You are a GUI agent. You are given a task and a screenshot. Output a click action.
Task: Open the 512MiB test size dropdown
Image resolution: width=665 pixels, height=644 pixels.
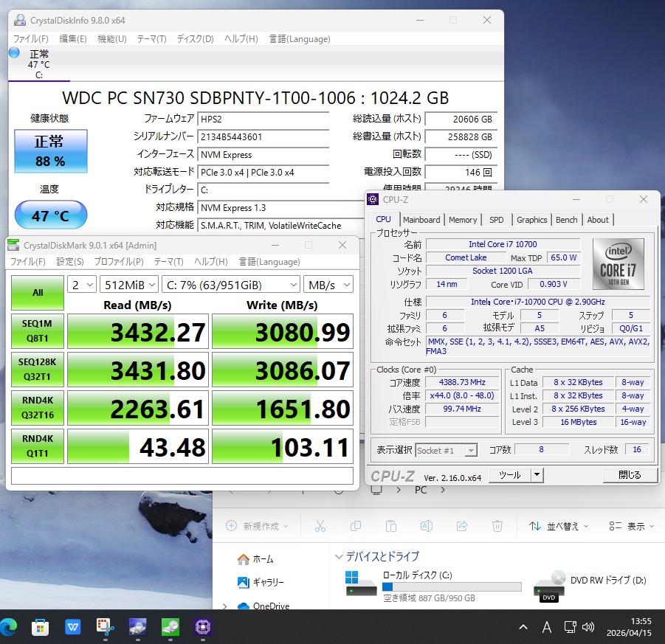131,285
